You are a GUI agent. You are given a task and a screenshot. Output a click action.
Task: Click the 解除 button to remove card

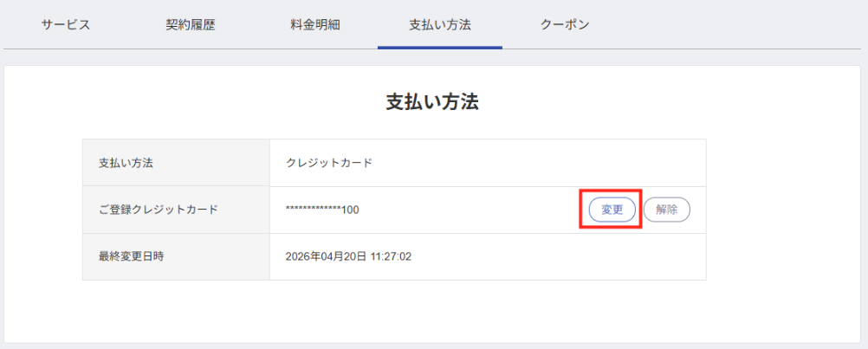[666, 210]
